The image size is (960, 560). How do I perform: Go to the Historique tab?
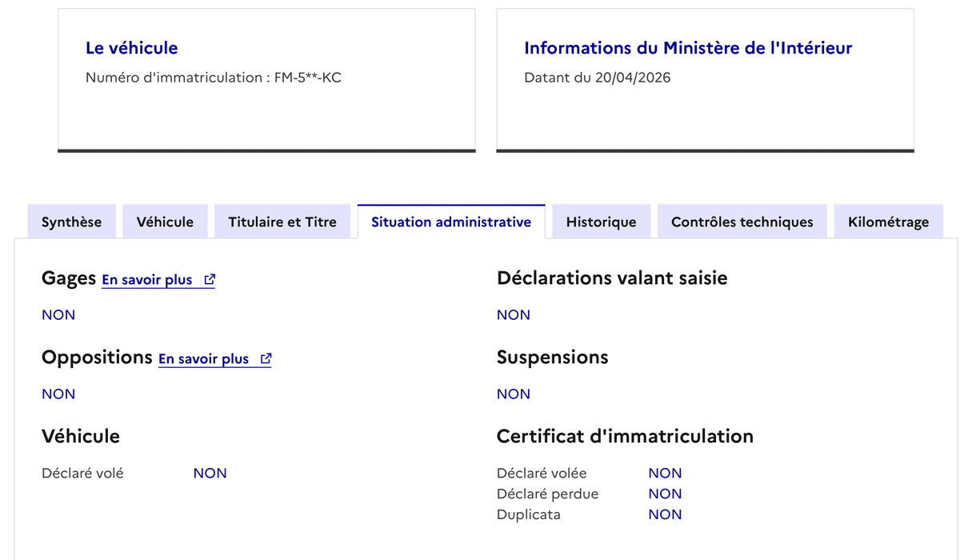pyautogui.click(x=602, y=222)
